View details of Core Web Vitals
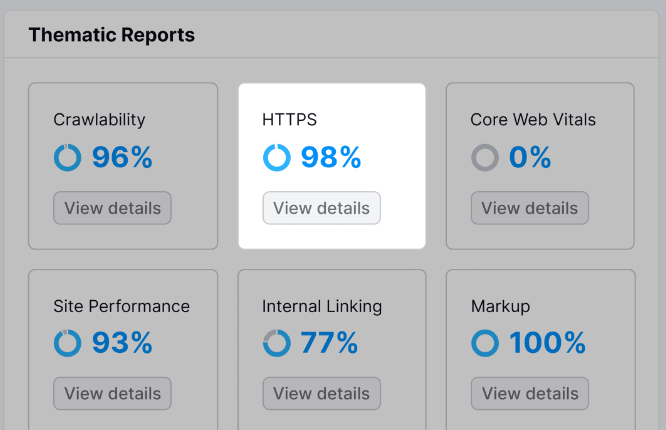 tap(530, 208)
